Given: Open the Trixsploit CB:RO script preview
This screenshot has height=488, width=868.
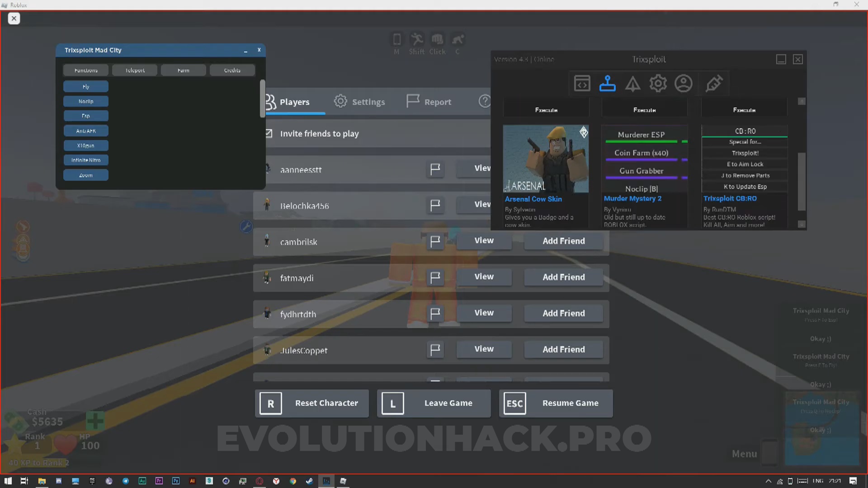Looking at the screenshot, I should pyautogui.click(x=745, y=159).
